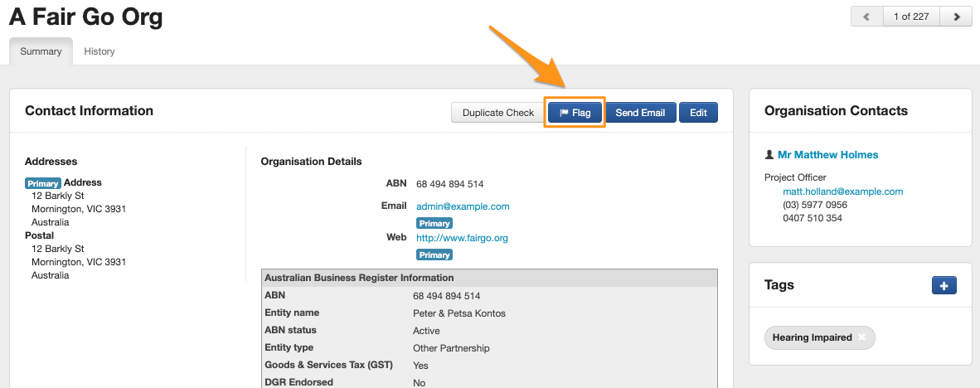
Task: Visit the fairgo.org website link
Action: pyautogui.click(x=462, y=238)
